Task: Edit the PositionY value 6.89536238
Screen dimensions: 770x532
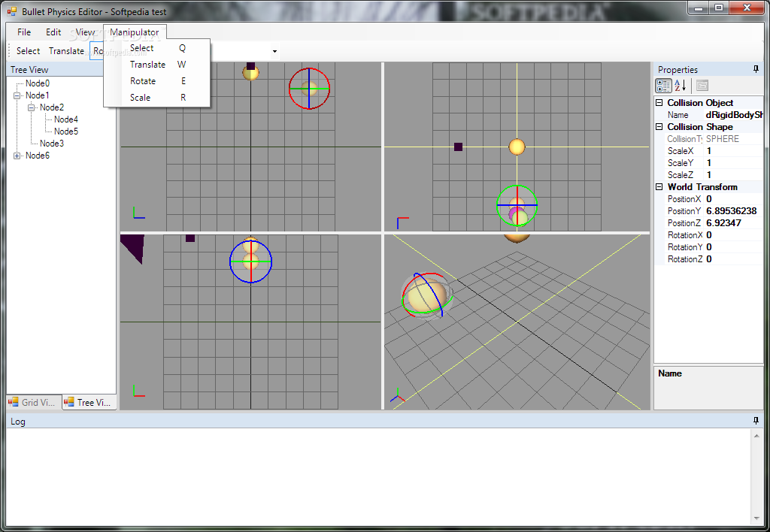Action: click(x=734, y=211)
